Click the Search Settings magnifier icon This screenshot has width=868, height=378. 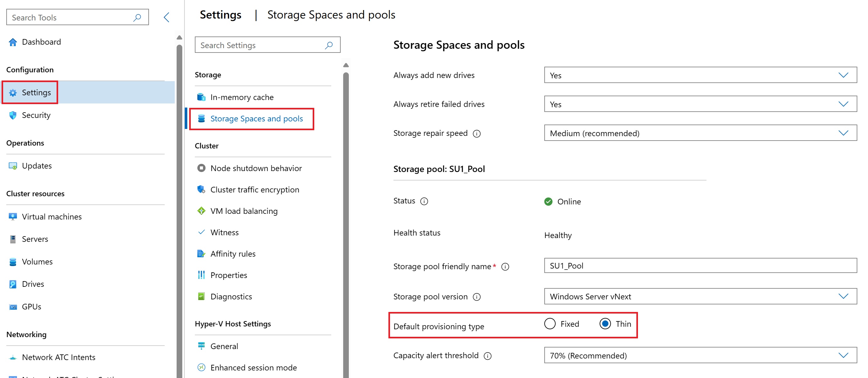coord(329,45)
